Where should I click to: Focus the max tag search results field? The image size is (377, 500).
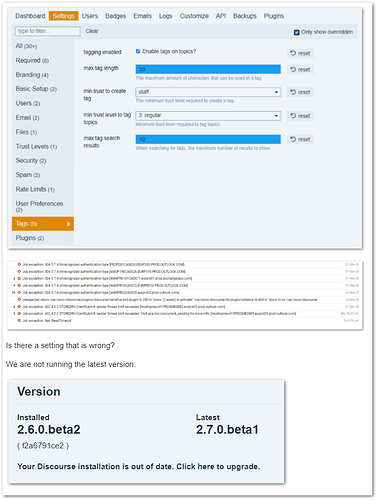(x=208, y=139)
